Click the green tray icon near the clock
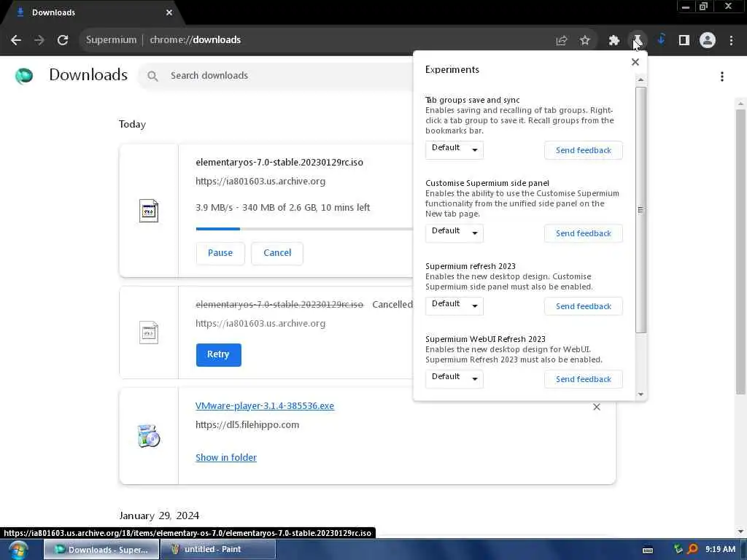Screen dimensions: 747x560 coord(678,549)
